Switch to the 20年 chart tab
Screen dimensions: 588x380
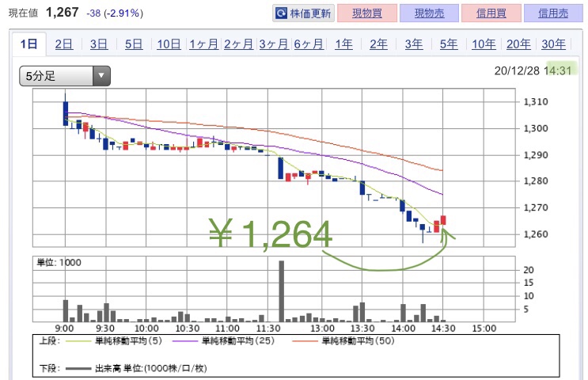[518, 44]
